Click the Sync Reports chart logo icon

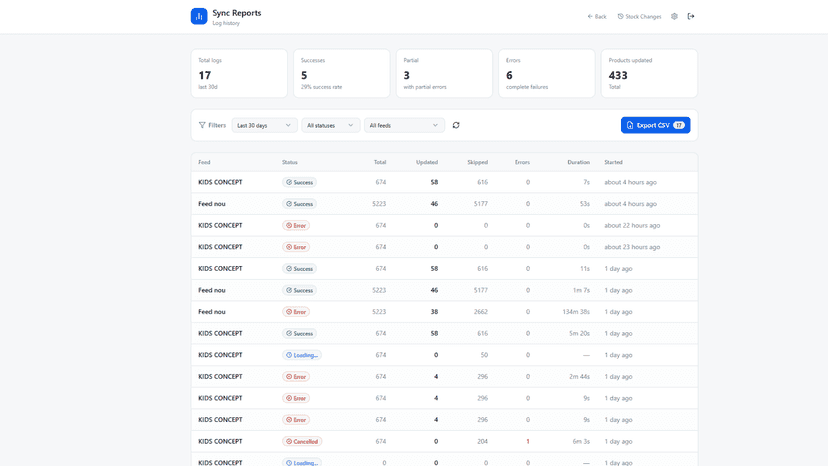tap(199, 16)
